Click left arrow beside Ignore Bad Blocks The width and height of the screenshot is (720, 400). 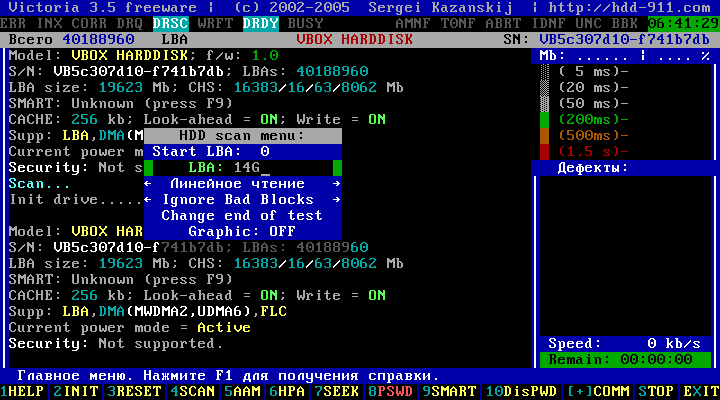[148, 199]
